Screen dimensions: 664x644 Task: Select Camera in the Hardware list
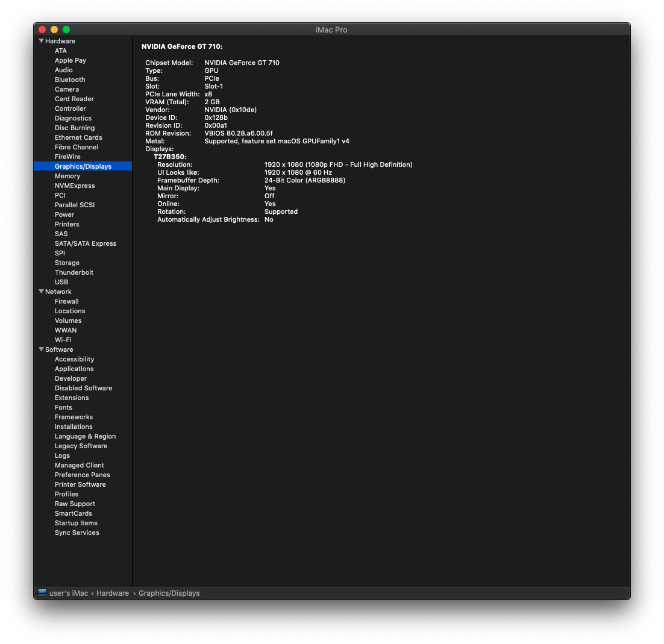pyautogui.click(x=67, y=89)
